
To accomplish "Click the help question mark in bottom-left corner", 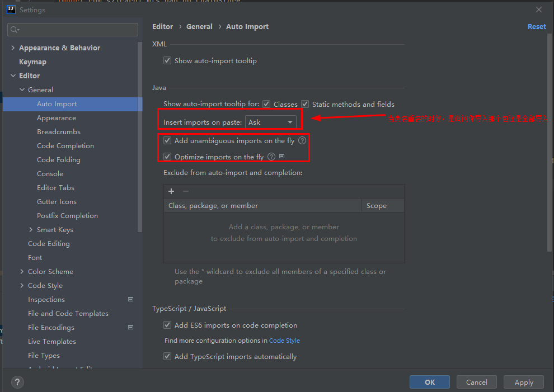I will coord(17,382).
